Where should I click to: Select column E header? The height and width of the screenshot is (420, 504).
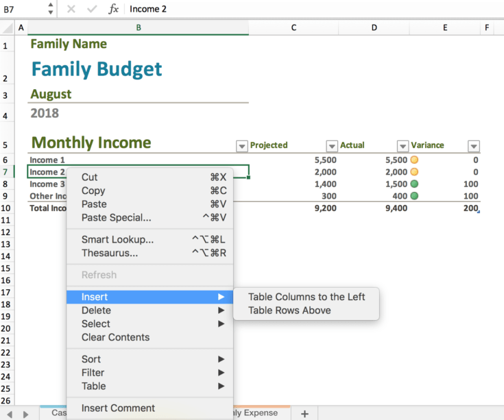tap(445, 27)
